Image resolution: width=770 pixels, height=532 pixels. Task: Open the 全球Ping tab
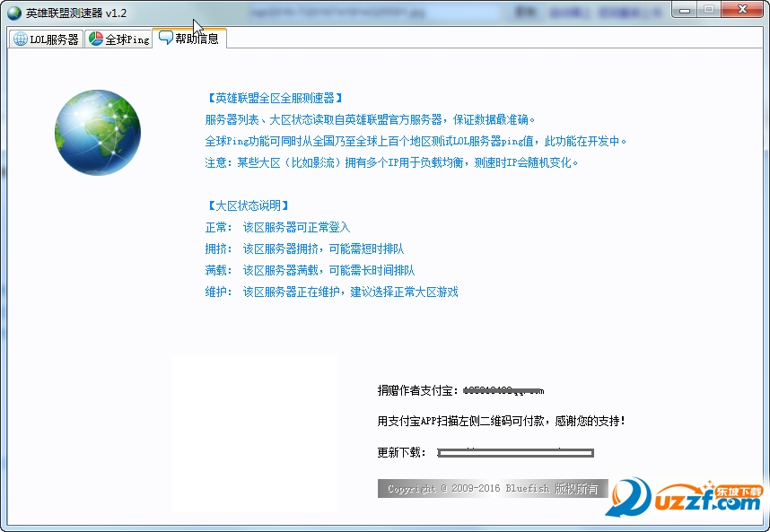point(118,39)
